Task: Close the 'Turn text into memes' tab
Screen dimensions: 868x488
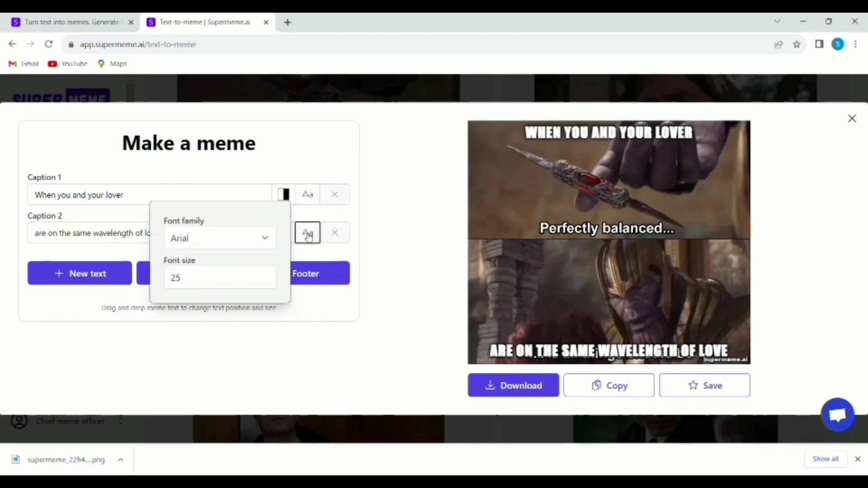Action: 131,22
